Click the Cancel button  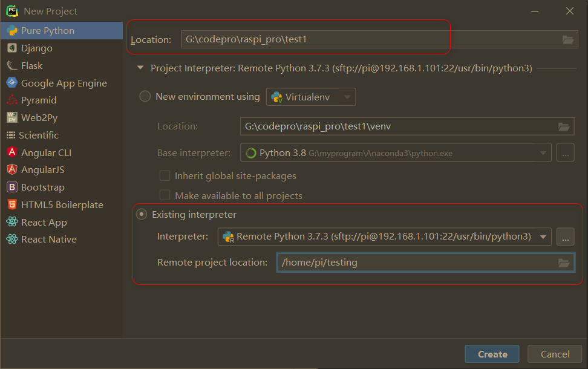pos(554,354)
